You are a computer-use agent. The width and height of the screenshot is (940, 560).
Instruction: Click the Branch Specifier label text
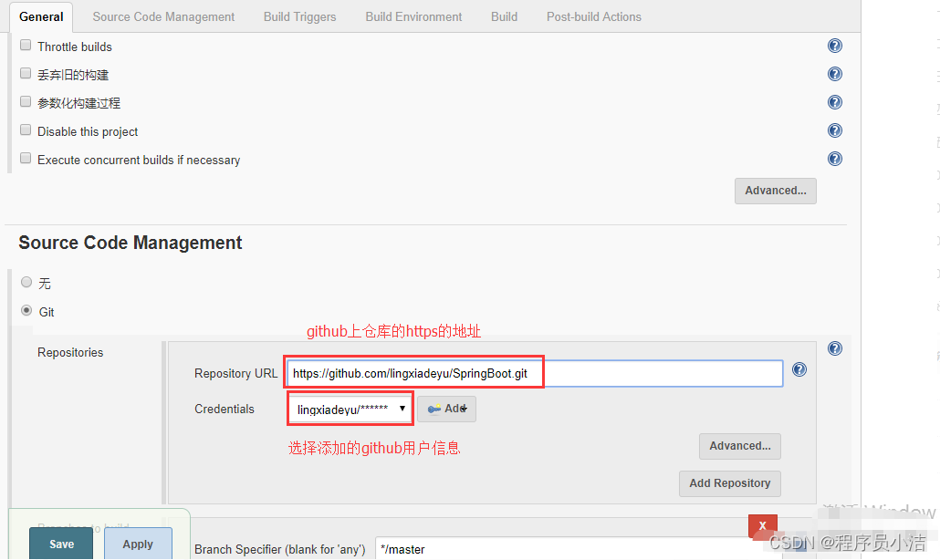click(x=280, y=549)
